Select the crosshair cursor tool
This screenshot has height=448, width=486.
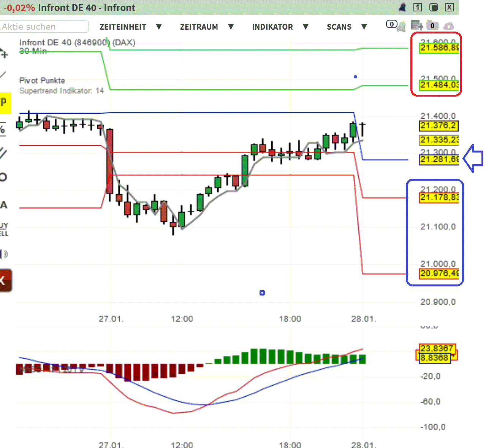(x=4, y=53)
